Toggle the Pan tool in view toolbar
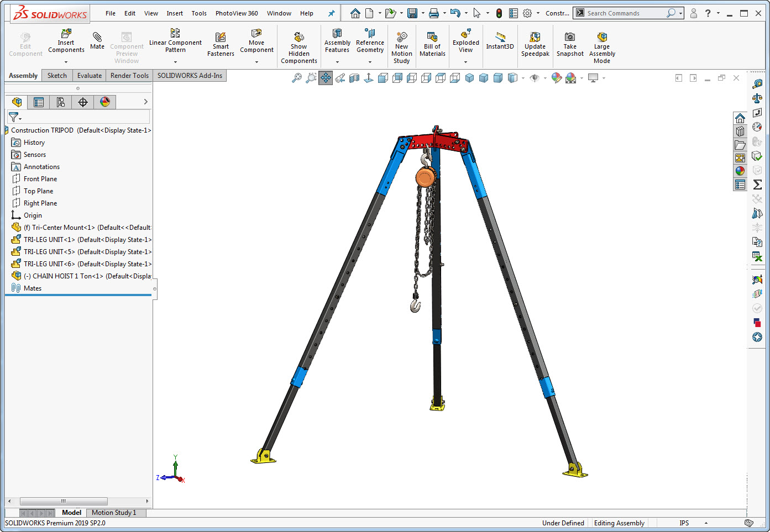Screen dimensions: 770x532 click(326, 78)
